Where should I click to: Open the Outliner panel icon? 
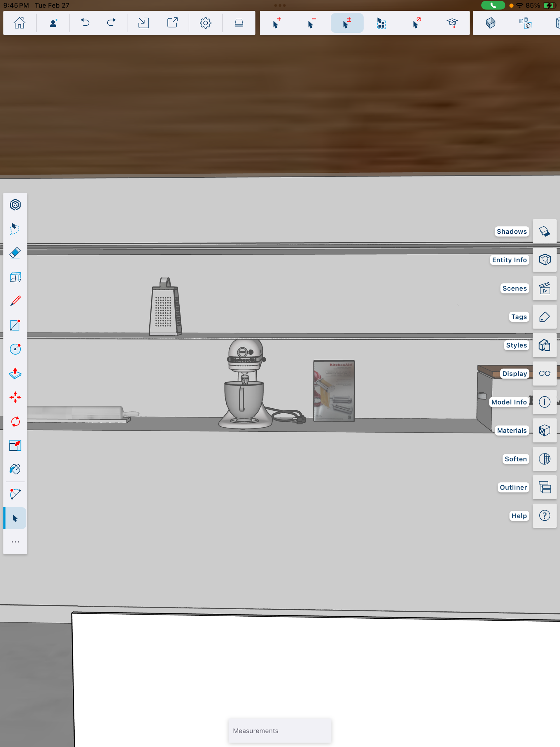[x=545, y=487]
